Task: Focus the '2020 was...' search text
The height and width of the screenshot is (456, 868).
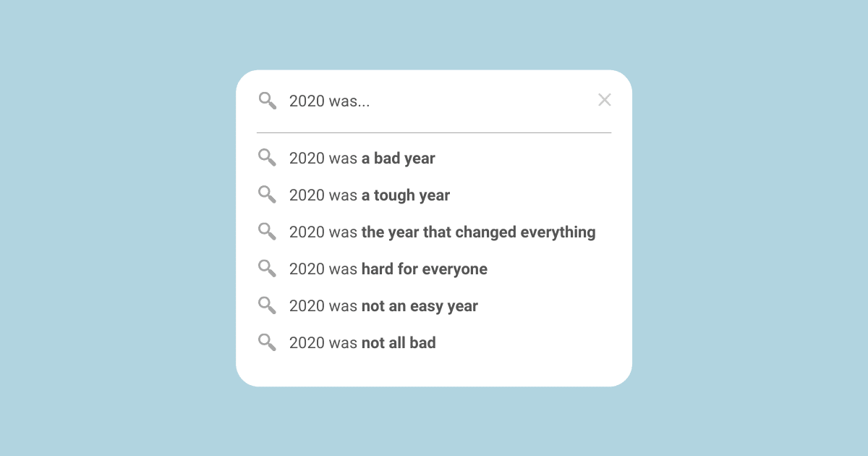Action: tap(329, 101)
